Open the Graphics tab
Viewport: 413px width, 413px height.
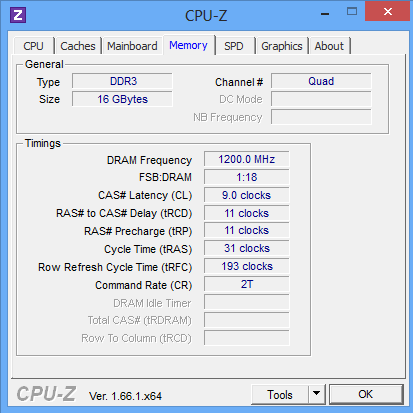click(x=282, y=46)
